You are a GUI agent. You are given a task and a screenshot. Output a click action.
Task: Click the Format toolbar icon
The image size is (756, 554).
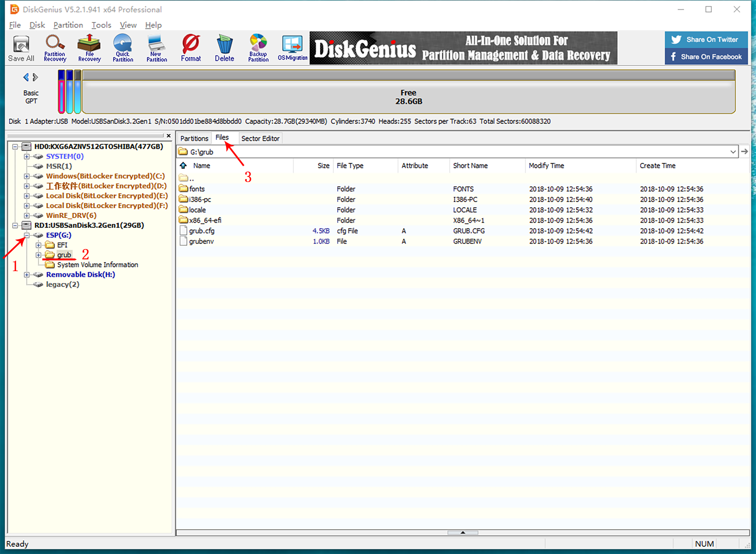(191, 48)
